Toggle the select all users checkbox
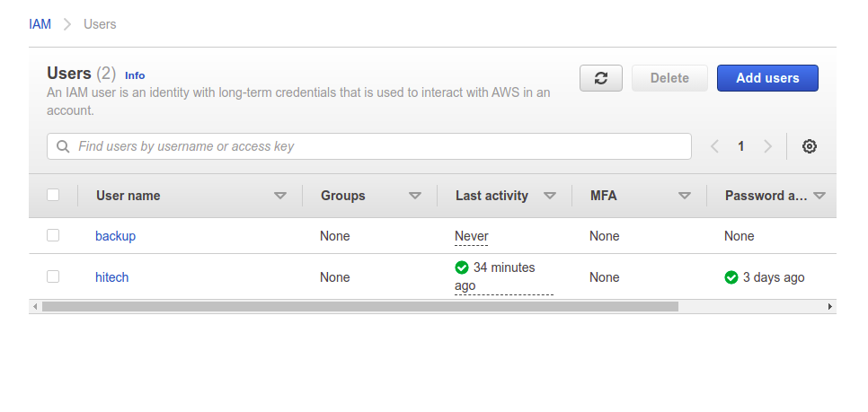This screenshot has height=412, width=868. pyautogui.click(x=53, y=195)
